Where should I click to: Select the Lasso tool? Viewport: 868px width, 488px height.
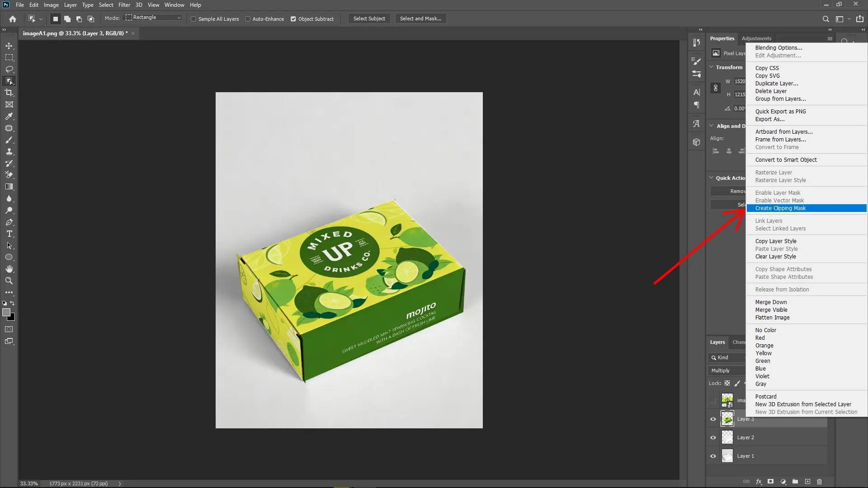tap(9, 70)
